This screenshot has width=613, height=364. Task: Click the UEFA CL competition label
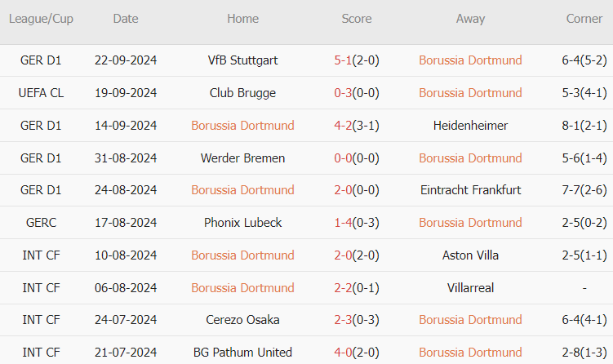tap(41, 93)
